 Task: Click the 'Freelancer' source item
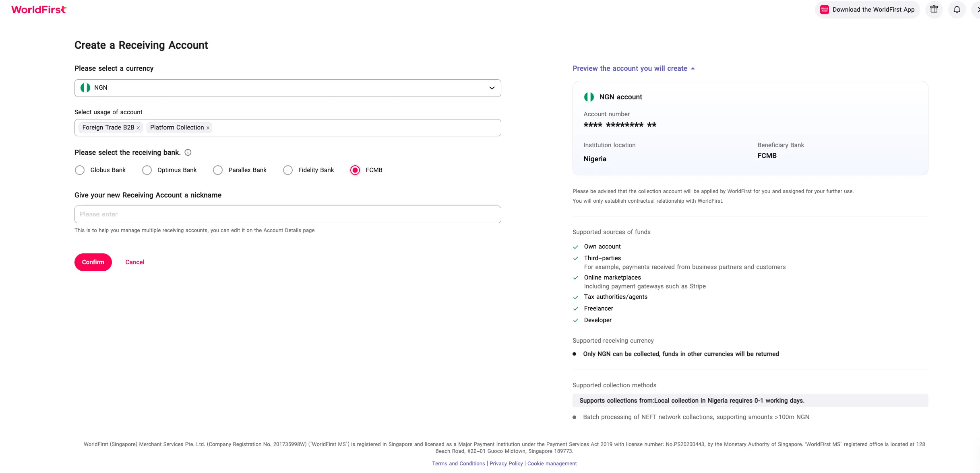coord(598,308)
